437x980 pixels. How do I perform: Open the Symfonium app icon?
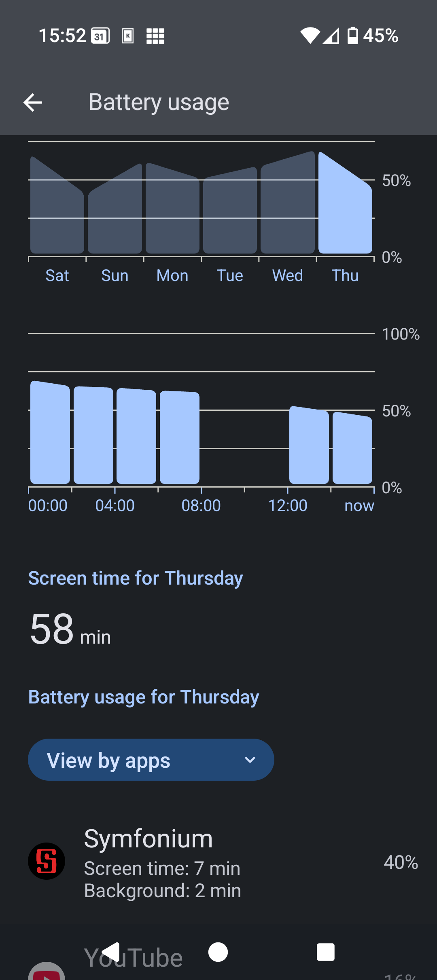pyautogui.click(x=47, y=861)
